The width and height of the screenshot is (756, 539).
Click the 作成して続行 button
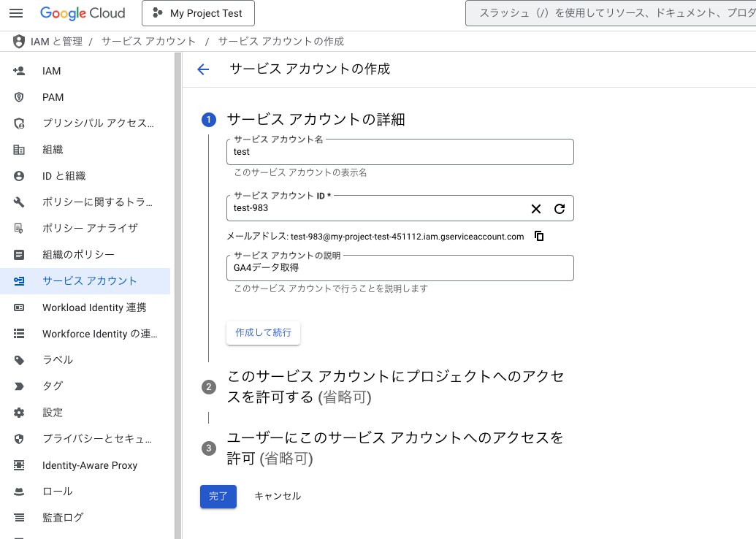263,332
